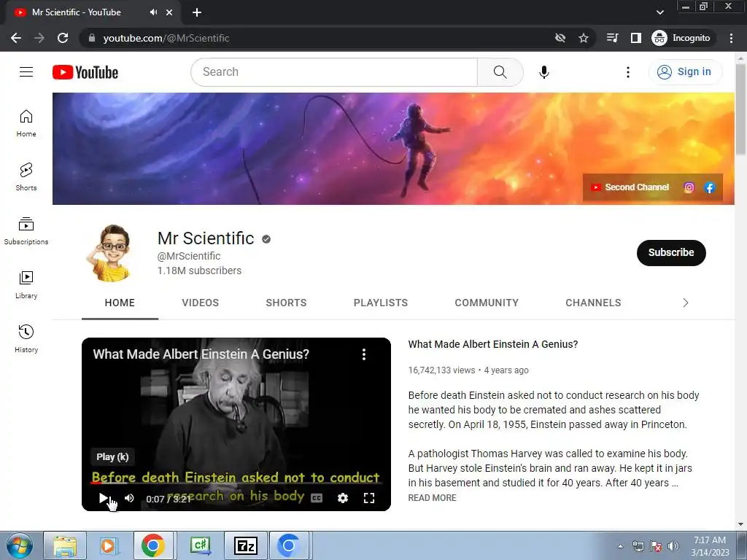This screenshot has width=747, height=560.
Task: Open Second Channel link on banner
Action: pos(630,187)
